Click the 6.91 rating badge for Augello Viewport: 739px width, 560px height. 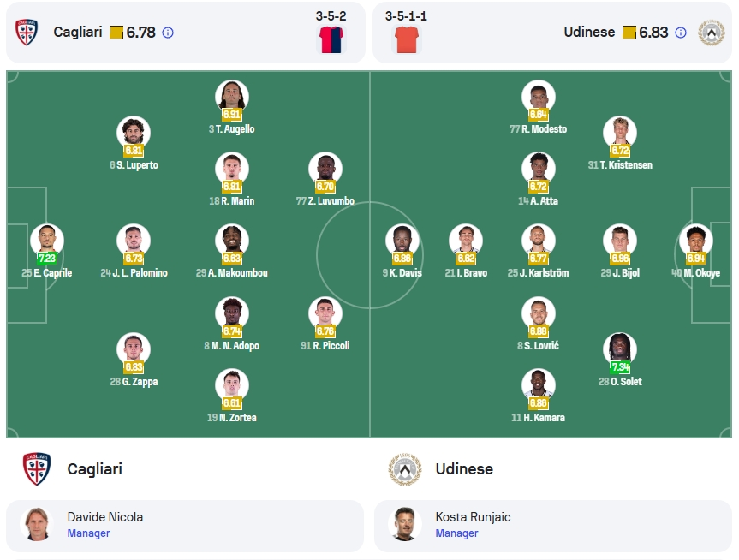(232, 114)
